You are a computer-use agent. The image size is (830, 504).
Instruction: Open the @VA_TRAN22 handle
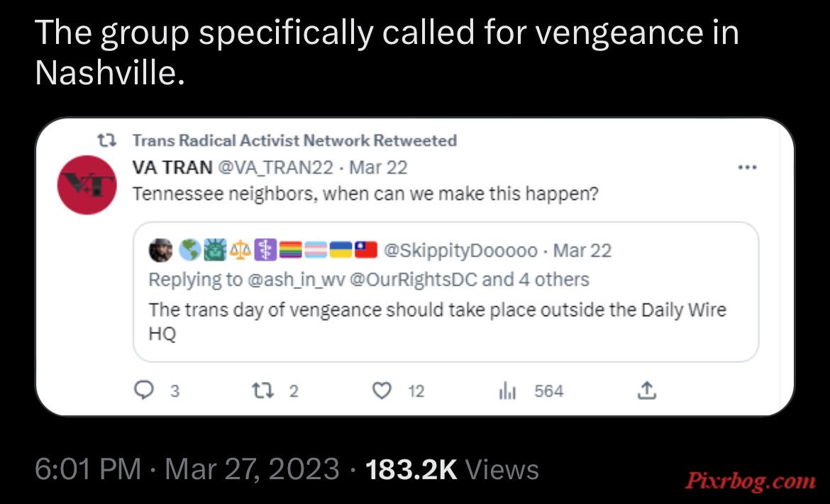[275, 167]
